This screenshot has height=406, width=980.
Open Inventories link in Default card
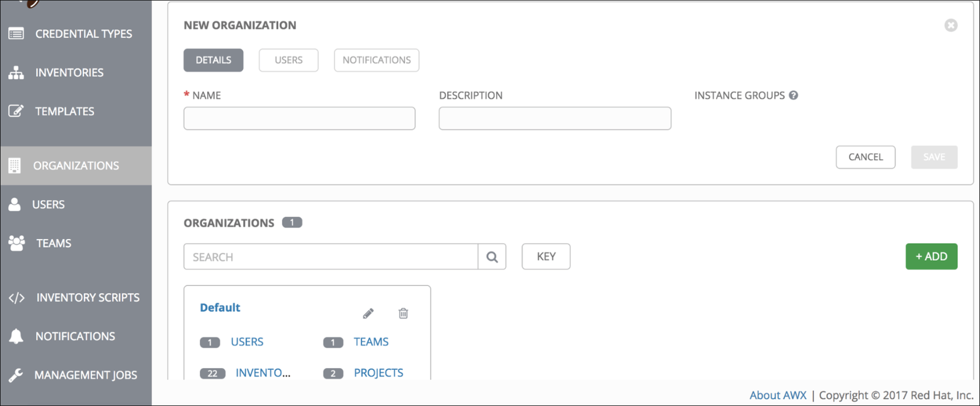point(263,373)
